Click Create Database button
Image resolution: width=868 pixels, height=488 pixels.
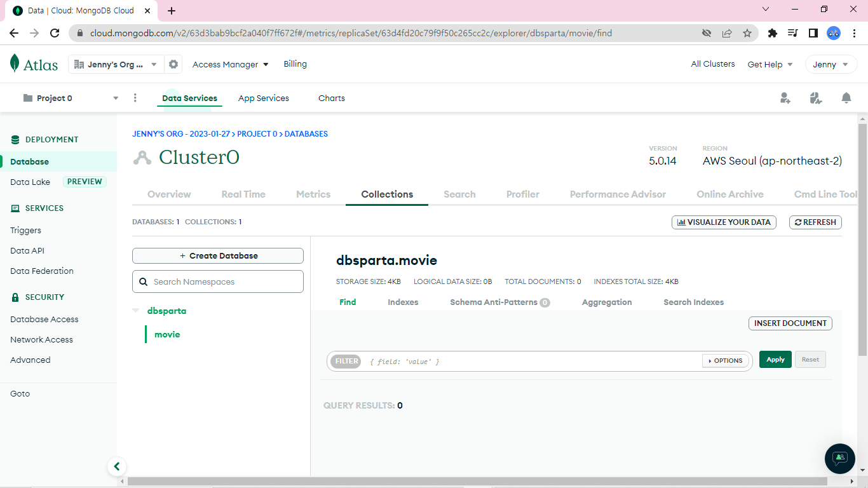[x=218, y=255]
